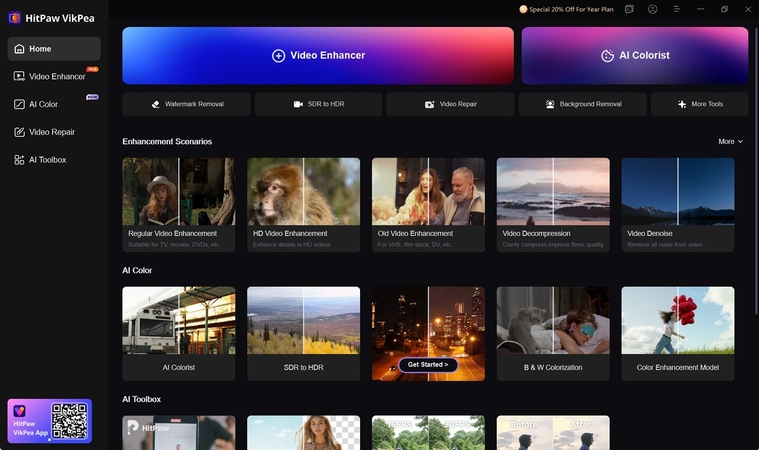Expand the More dropdown in Enhancement Scenarios
759x450 pixels.
coord(730,141)
